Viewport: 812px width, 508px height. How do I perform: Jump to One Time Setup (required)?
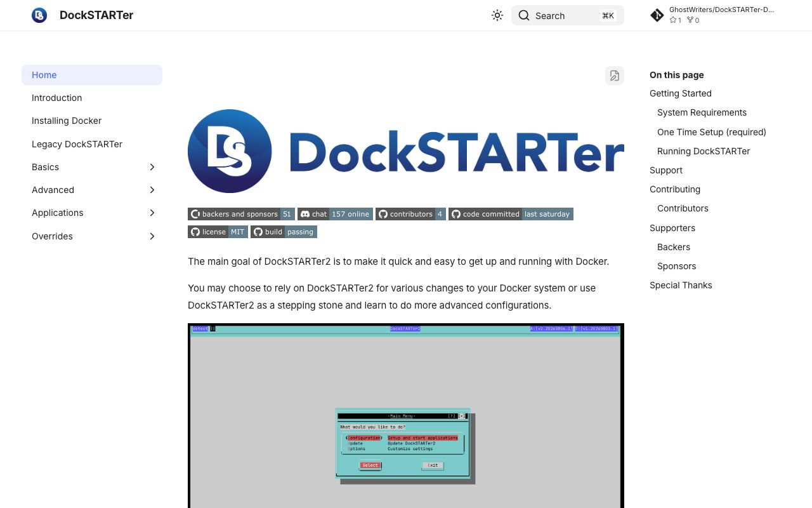coord(712,132)
